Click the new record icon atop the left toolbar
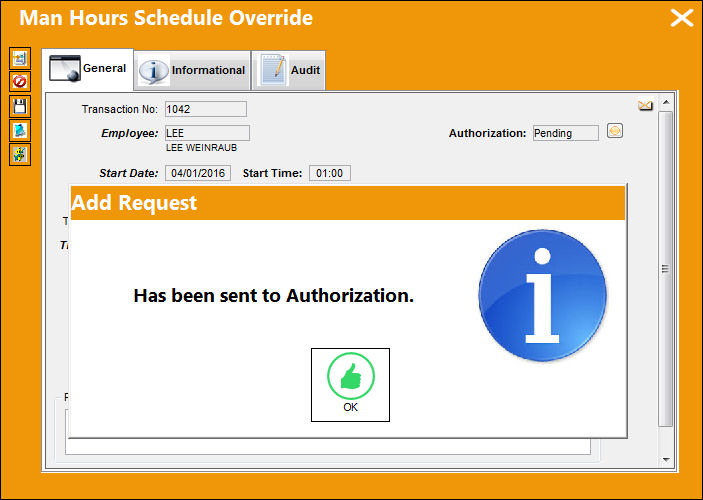703x500 pixels. [x=20, y=58]
